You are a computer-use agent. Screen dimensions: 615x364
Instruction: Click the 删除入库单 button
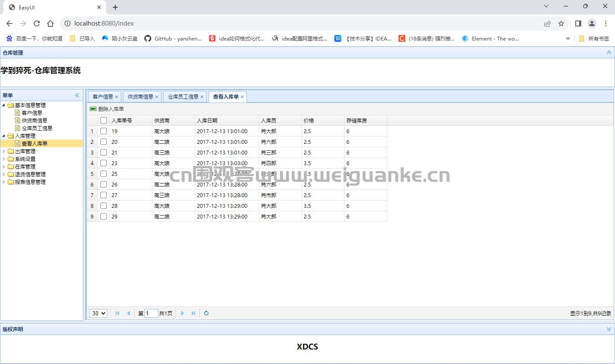tap(107, 109)
